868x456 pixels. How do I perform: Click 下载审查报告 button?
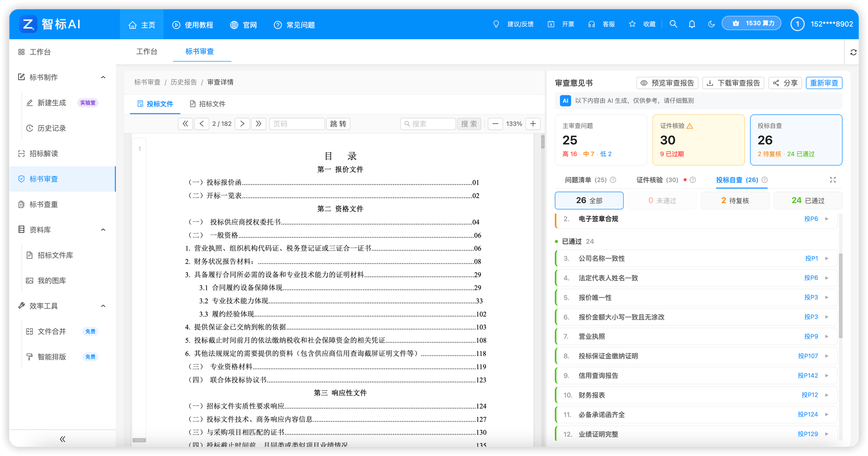(x=733, y=83)
